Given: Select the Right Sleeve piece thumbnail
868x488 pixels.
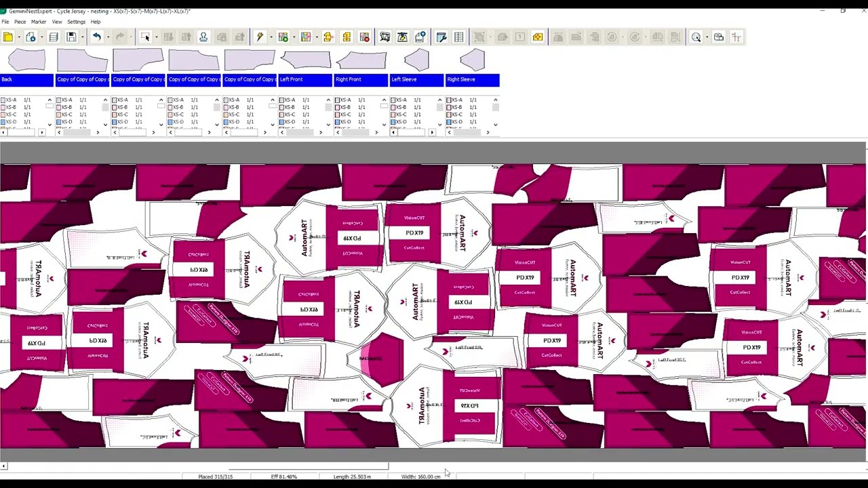Looking at the screenshot, I should (472, 60).
